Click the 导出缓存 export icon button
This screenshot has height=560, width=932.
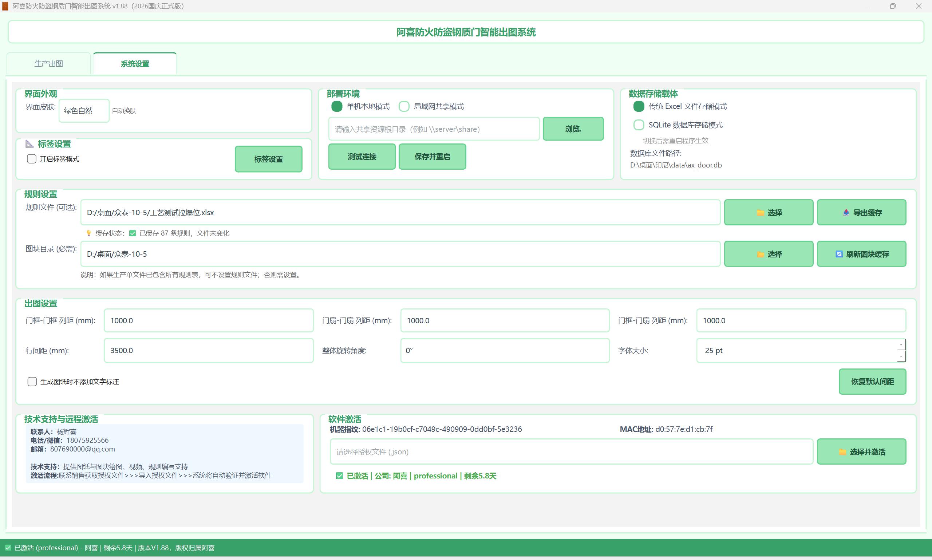click(846, 212)
